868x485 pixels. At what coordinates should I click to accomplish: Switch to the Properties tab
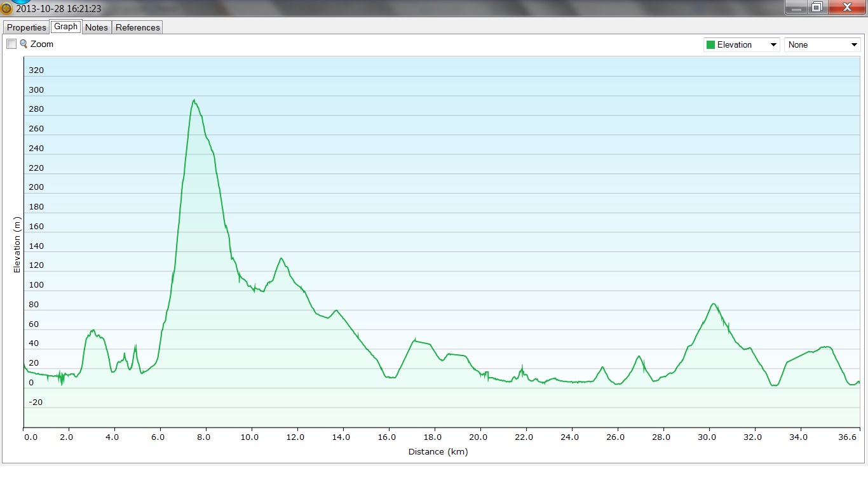27,27
